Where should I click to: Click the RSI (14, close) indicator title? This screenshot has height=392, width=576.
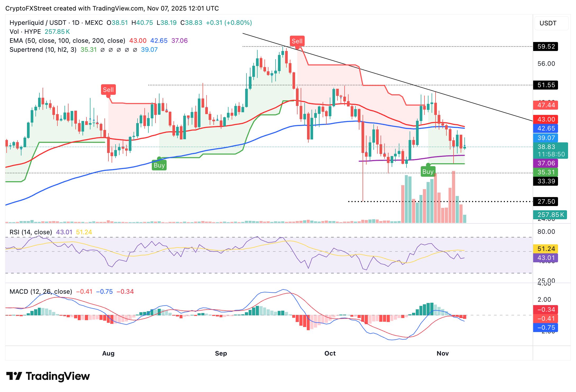30,231
